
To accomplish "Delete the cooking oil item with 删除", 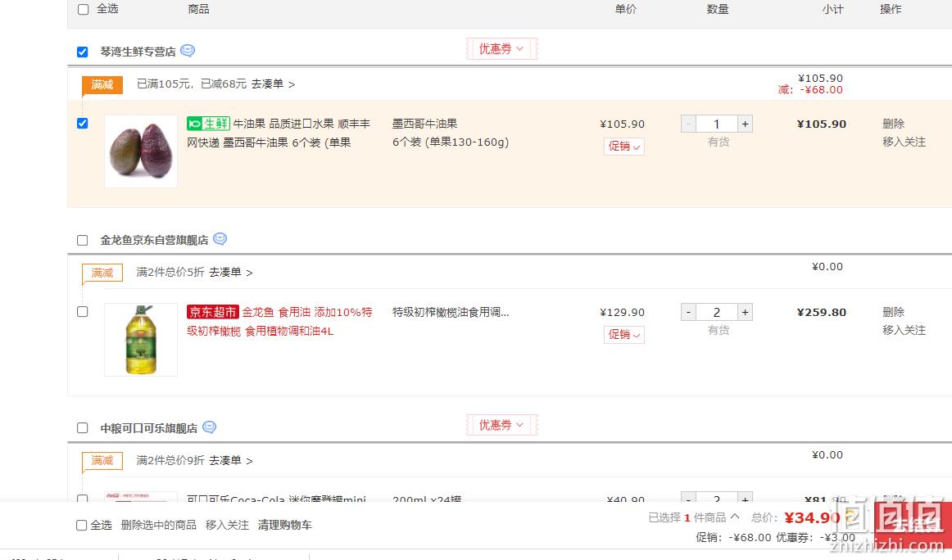I will pos(894,312).
